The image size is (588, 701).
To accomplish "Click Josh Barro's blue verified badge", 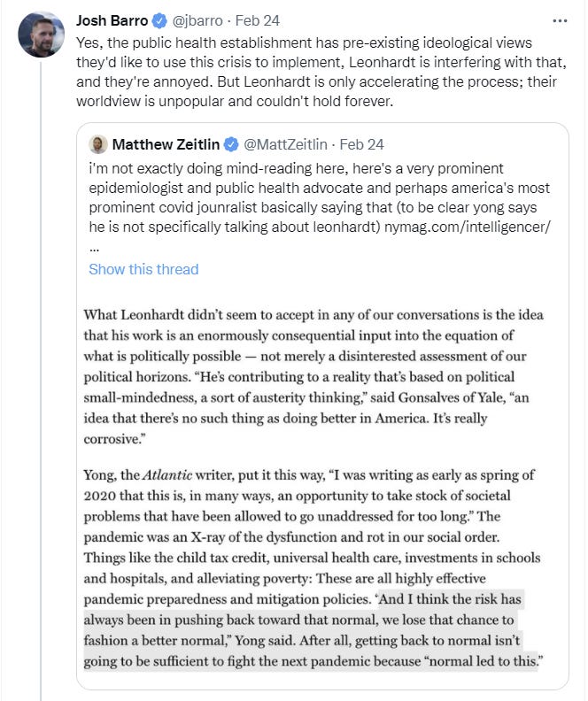I will point(160,19).
